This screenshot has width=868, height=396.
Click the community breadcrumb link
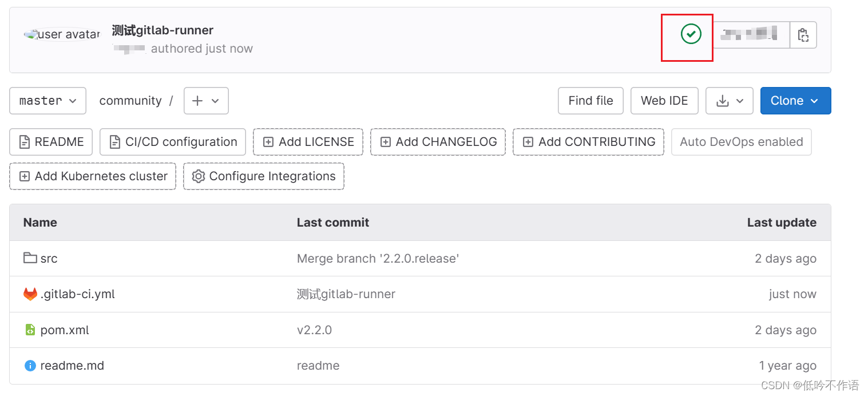click(130, 100)
